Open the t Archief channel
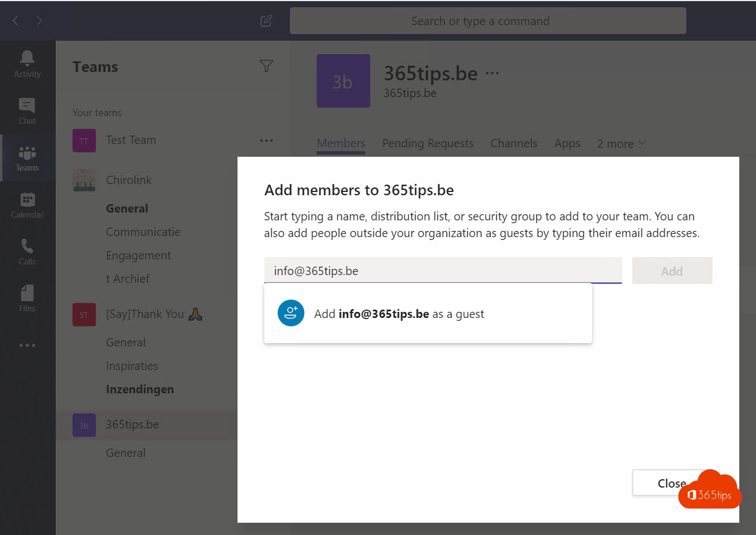 pyautogui.click(x=128, y=278)
